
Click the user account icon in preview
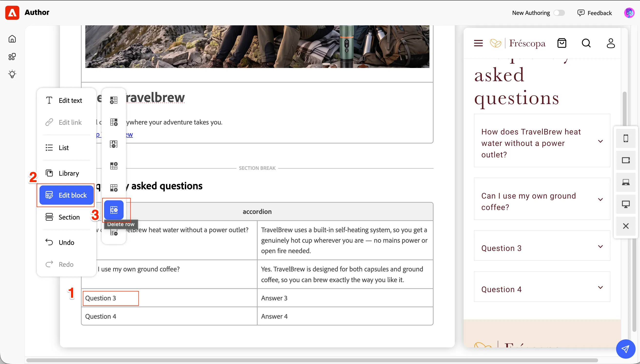[611, 43]
